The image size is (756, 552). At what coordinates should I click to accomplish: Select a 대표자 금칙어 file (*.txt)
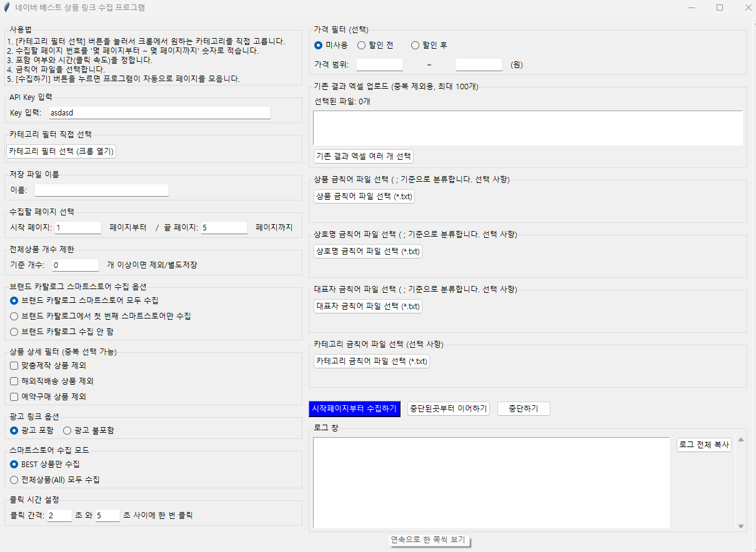(x=367, y=306)
